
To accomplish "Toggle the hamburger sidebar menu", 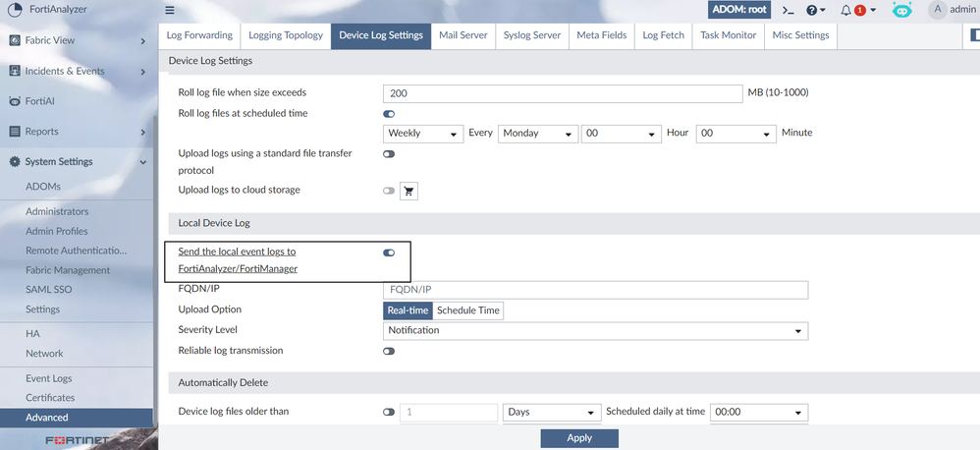I will [x=169, y=10].
